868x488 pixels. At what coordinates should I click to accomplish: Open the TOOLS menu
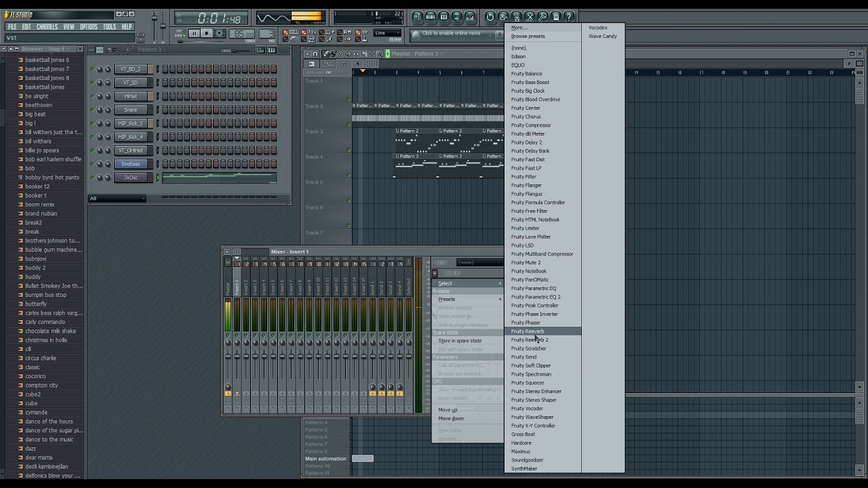[x=109, y=27]
